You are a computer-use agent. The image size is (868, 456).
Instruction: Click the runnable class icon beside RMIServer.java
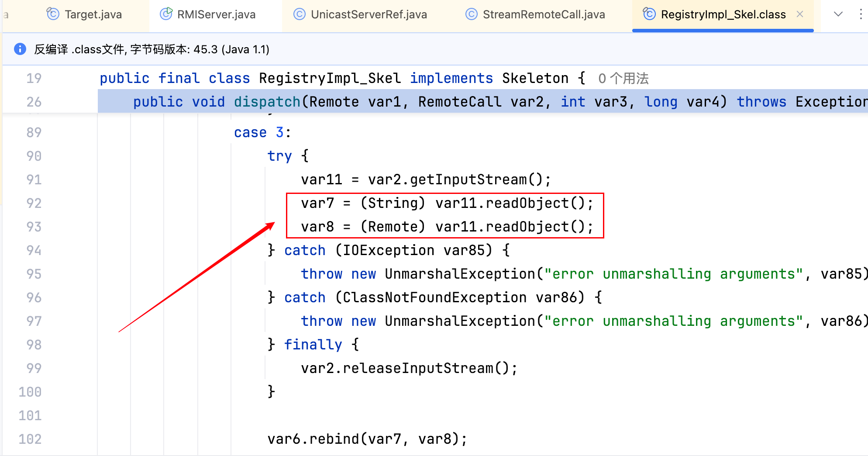(166, 14)
